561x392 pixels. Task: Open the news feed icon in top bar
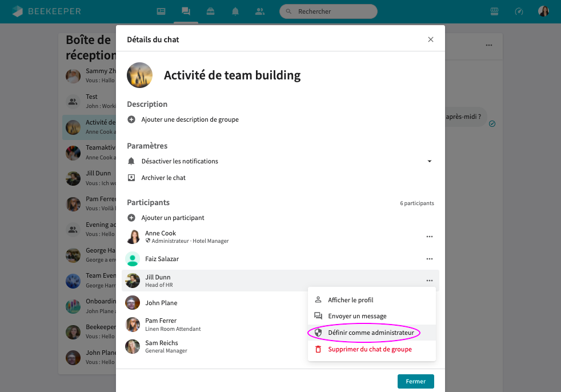161,11
